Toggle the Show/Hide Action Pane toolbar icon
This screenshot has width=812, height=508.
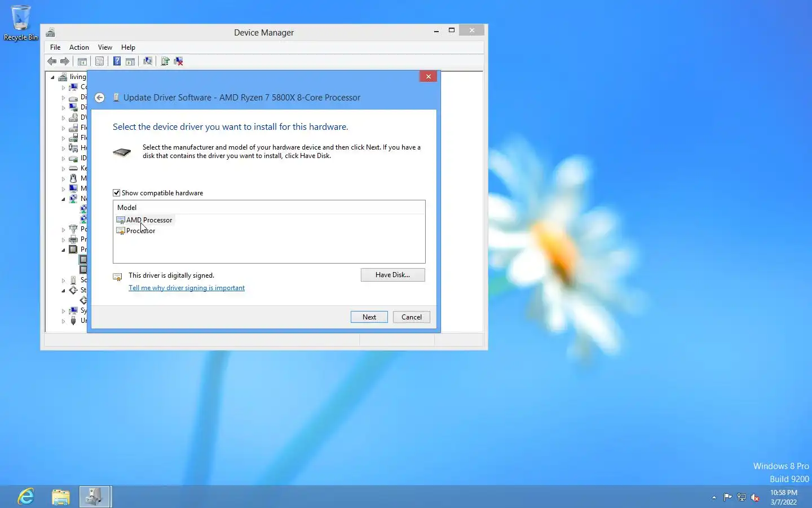pyautogui.click(x=130, y=61)
